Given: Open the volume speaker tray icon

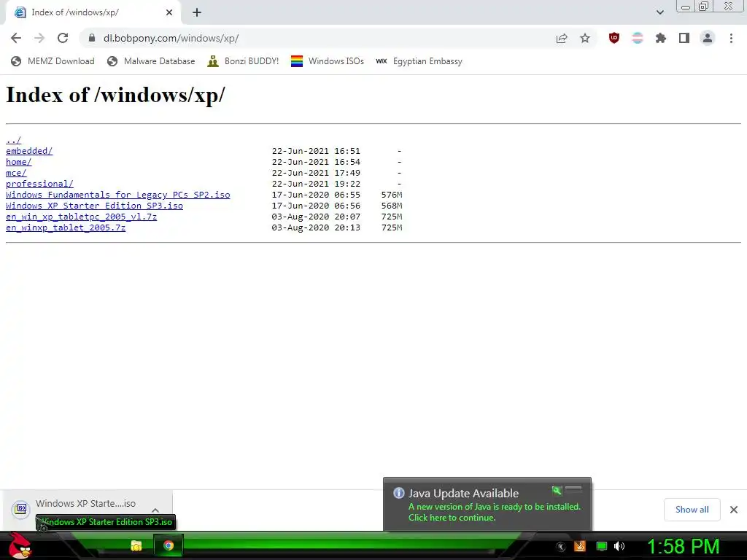Looking at the screenshot, I should [x=619, y=546].
